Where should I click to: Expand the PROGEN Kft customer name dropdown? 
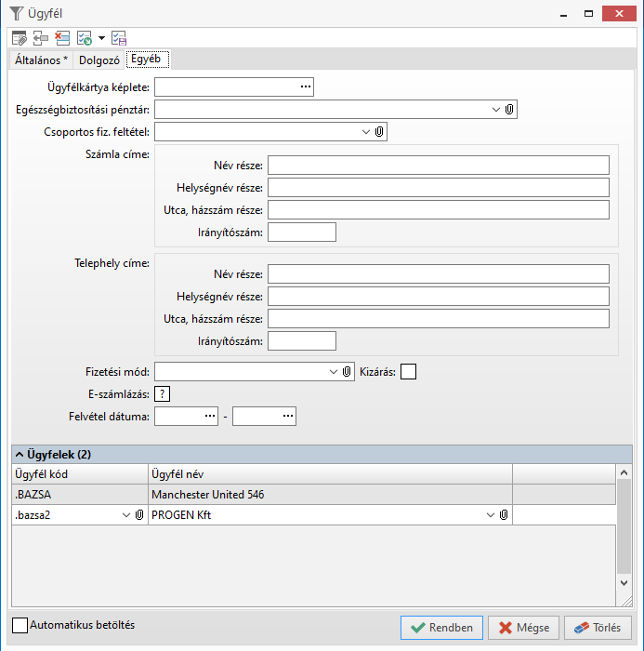[x=491, y=515]
